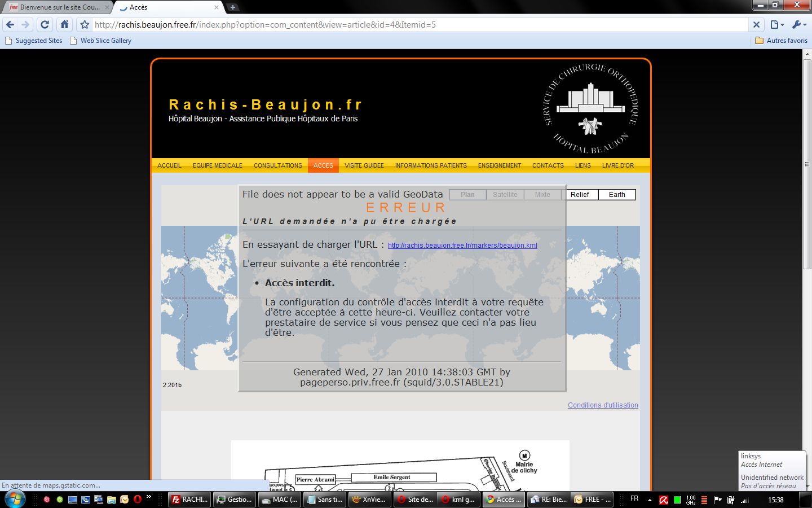Open the 'Gestio...' taskbar button
812x508 pixels.
pyautogui.click(x=235, y=500)
